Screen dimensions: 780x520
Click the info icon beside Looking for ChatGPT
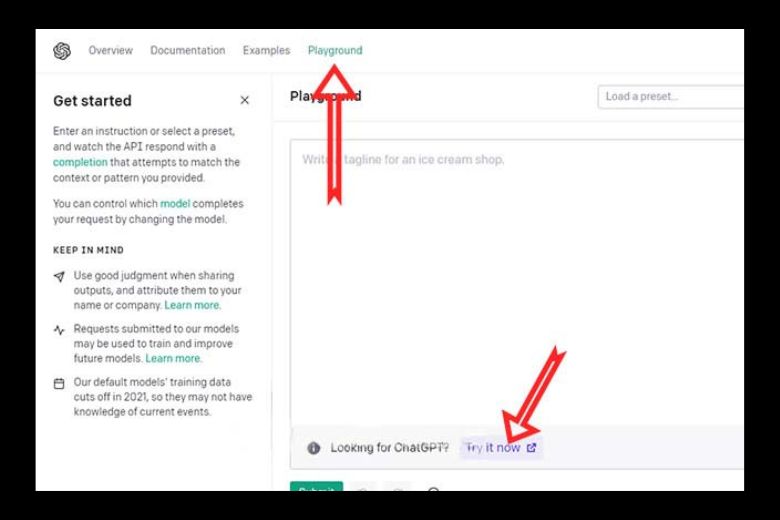(x=313, y=448)
